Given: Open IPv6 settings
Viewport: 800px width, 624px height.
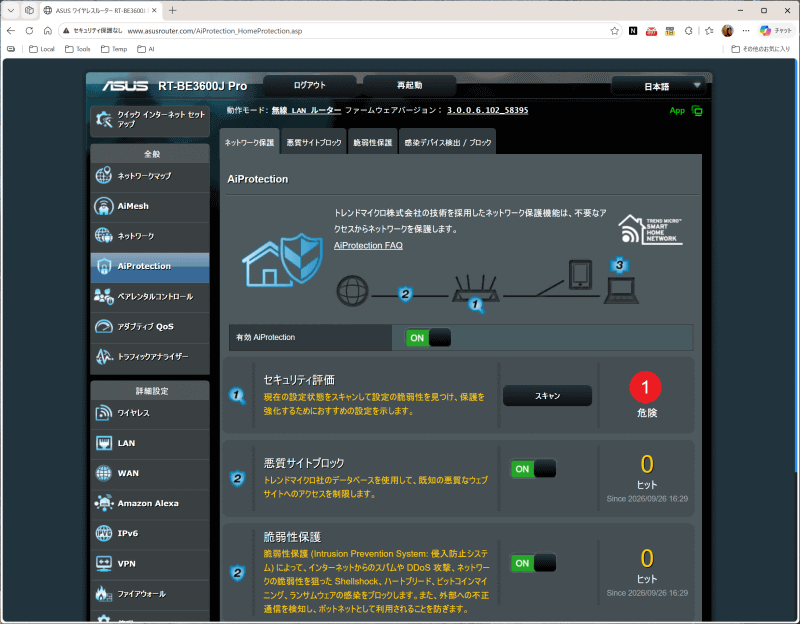Looking at the screenshot, I should click(x=150, y=533).
